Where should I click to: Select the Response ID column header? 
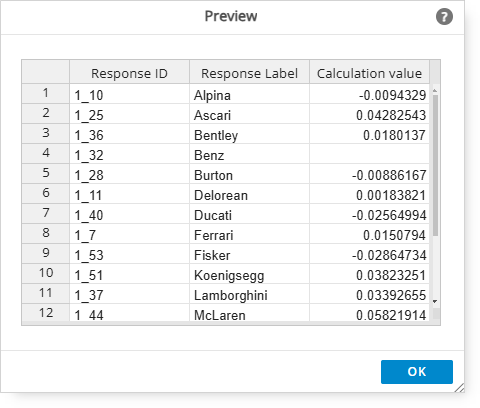pyautogui.click(x=129, y=73)
